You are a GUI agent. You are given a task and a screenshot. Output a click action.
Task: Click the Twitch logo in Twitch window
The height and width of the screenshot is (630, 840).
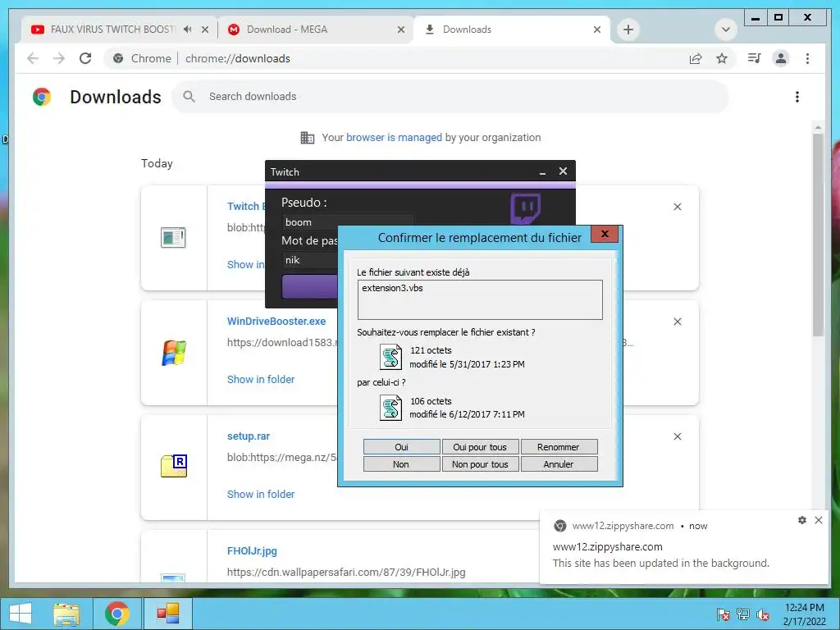[525, 208]
